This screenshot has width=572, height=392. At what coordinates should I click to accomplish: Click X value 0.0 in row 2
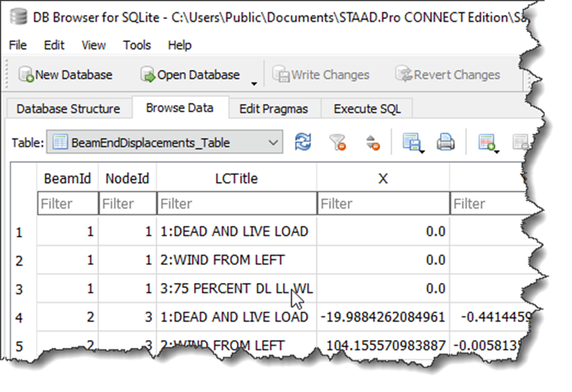click(383, 260)
